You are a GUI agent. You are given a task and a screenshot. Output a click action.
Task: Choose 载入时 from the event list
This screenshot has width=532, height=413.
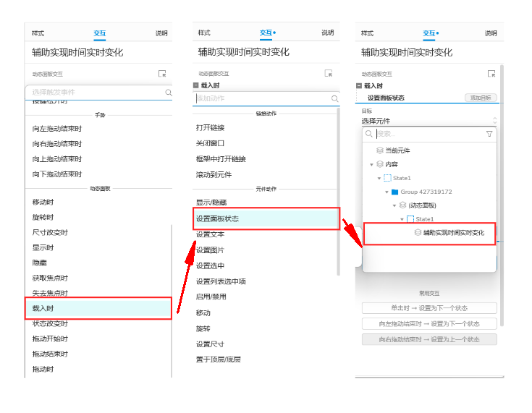(x=98, y=308)
